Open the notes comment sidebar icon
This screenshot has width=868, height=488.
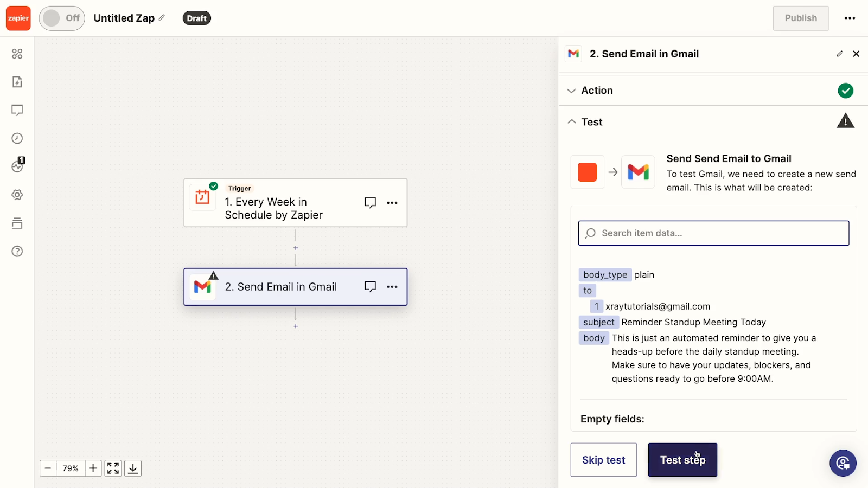point(17,110)
